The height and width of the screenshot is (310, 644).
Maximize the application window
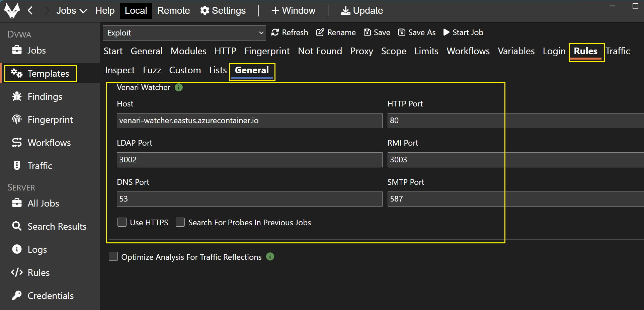tap(635, 6)
